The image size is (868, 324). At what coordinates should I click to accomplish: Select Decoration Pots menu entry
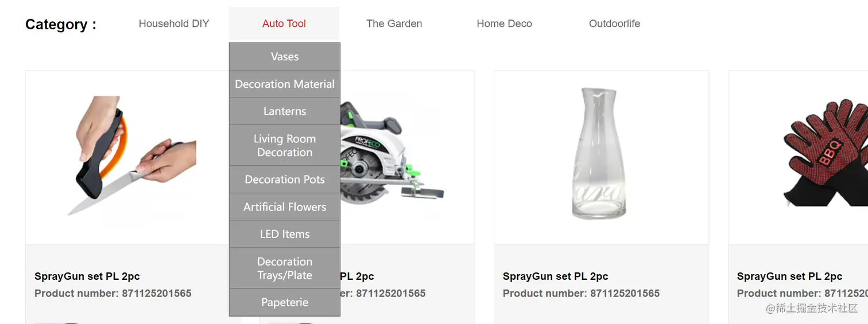tap(285, 179)
